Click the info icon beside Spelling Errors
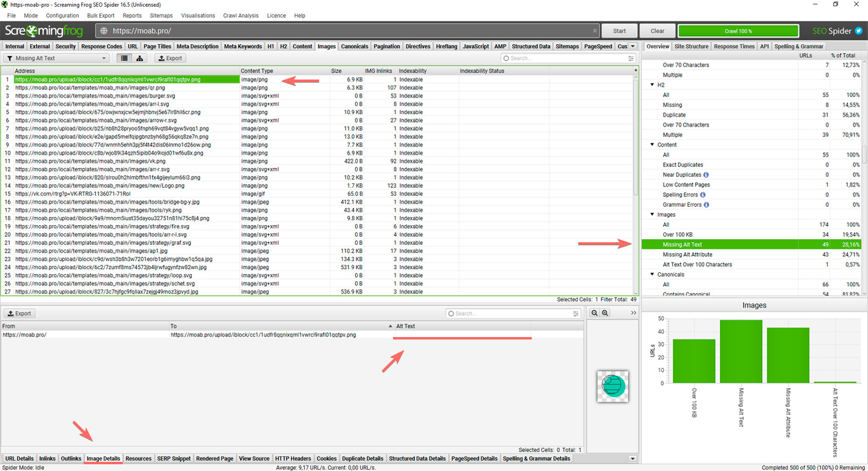Screen dimensions: 868x471 coord(702,195)
